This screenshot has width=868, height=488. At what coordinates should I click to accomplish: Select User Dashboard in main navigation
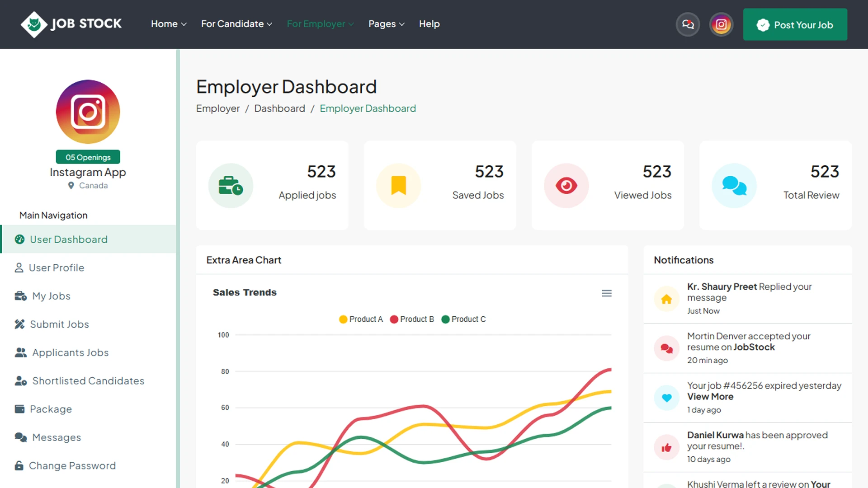coord(89,239)
